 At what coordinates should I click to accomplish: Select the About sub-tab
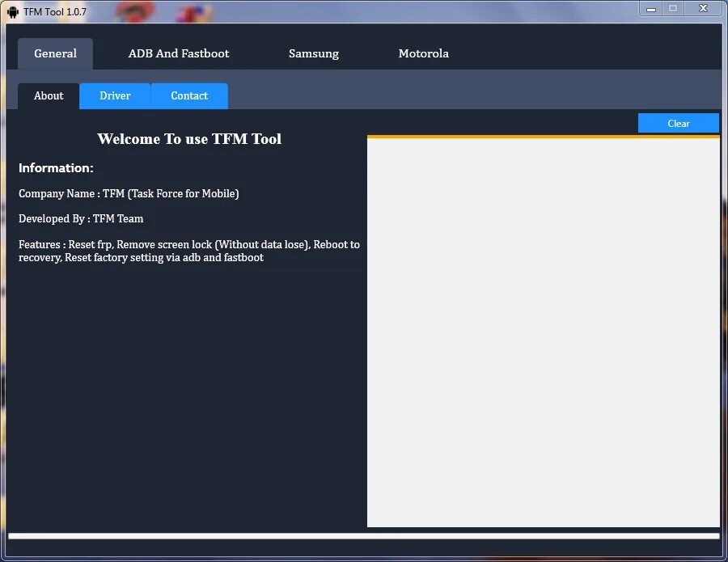(49, 96)
